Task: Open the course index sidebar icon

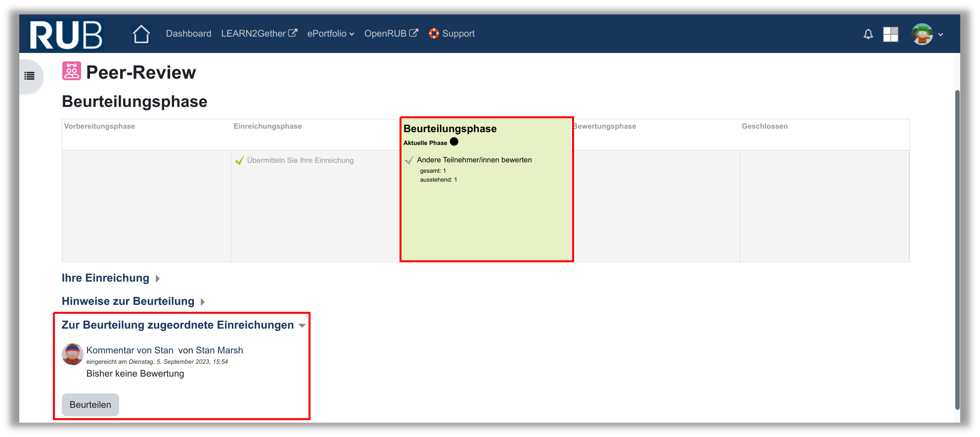Action: click(x=30, y=76)
